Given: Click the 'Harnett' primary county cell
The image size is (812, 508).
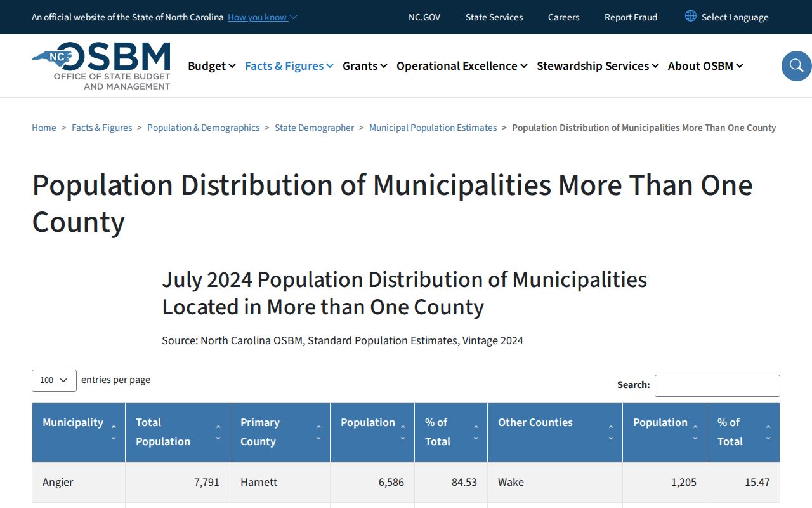Looking at the screenshot, I should [280, 482].
